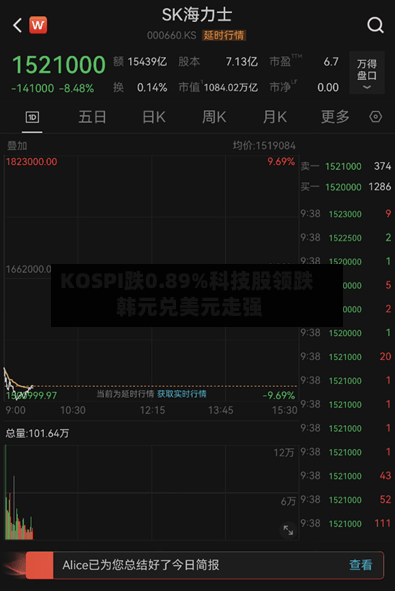Tap 查看 to view the briefing
The width and height of the screenshot is (395, 591).
(x=360, y=565)
